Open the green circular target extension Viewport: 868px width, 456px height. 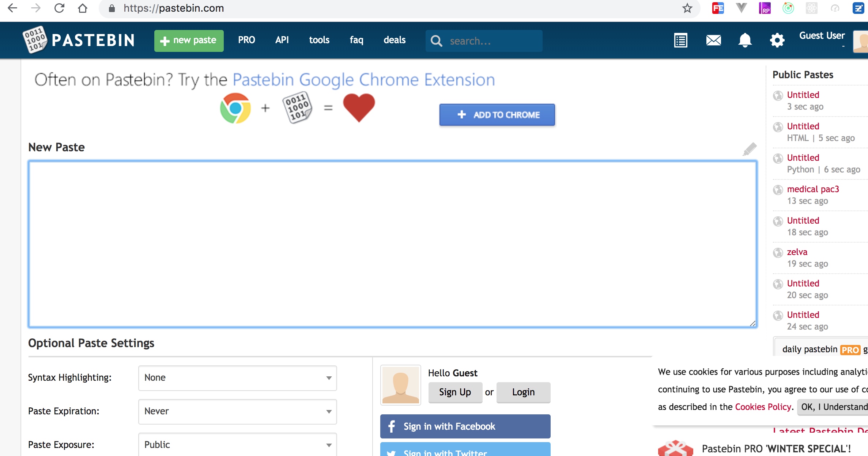pos(788,8)
